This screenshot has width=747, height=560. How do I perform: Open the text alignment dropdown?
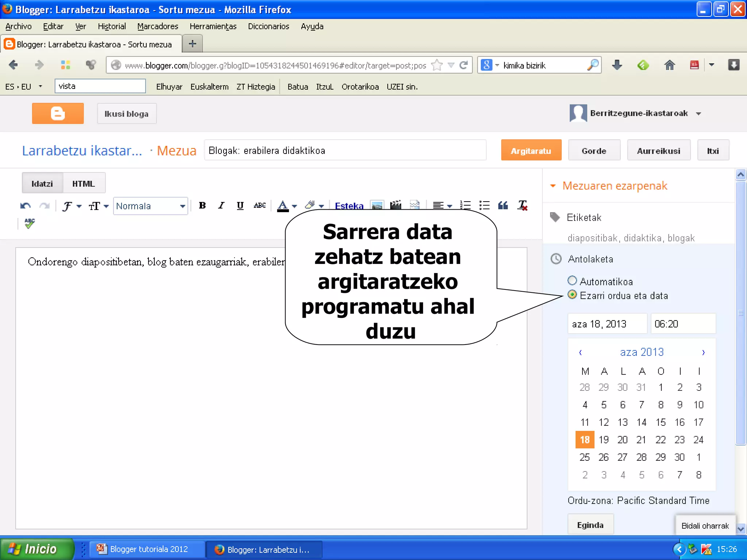click(442, 206)
